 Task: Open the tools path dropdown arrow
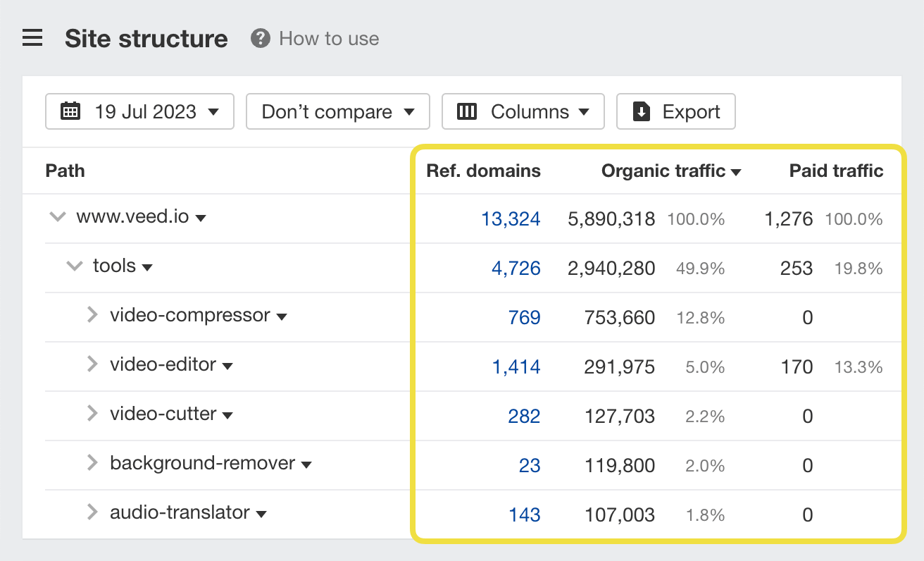tap(147, 268)
